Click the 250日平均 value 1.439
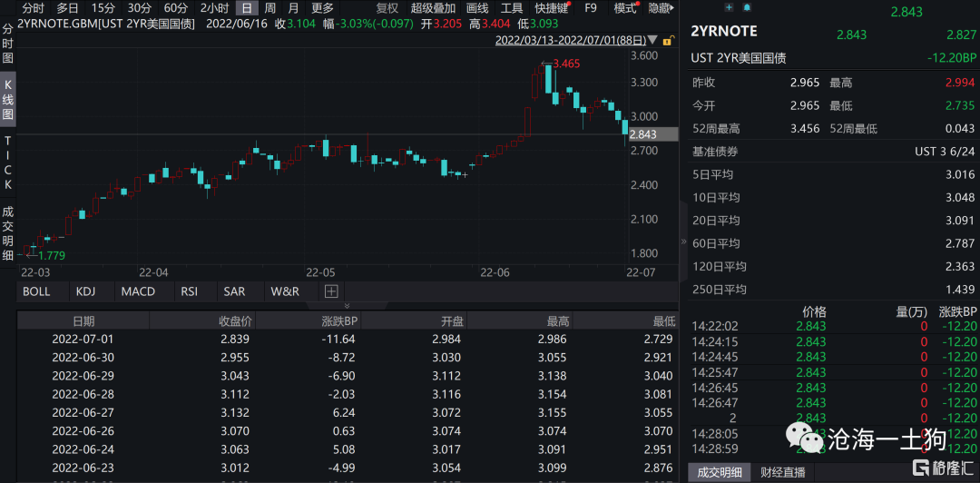Image resolution: width=980 pixels, height=483 pixels. coord(960,290)
